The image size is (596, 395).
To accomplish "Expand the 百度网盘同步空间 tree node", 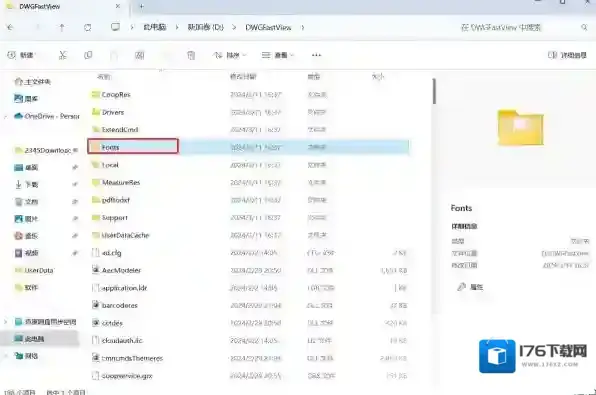I will (x=6, y=322).
